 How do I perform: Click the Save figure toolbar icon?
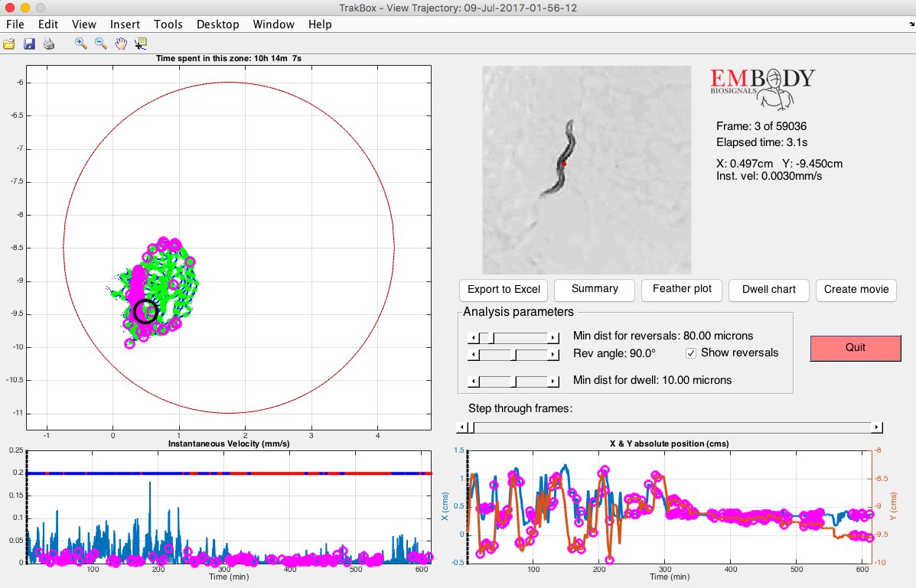tap(28, 44)
